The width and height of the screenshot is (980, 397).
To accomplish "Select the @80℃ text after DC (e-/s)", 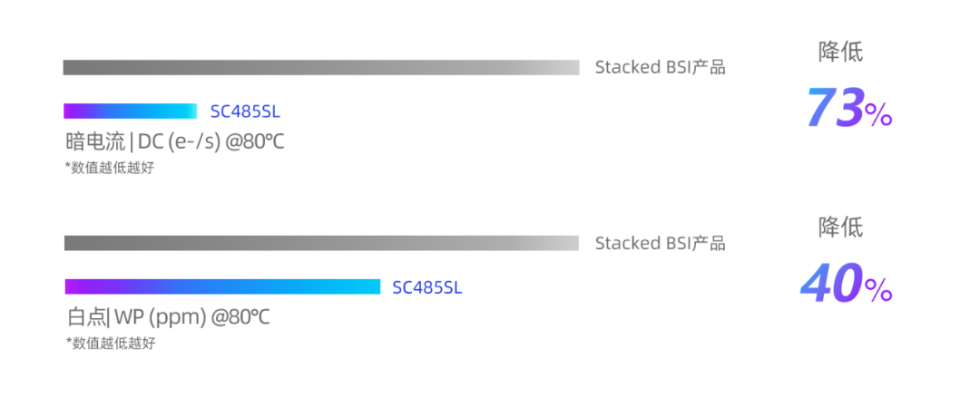I will (255, 142).
